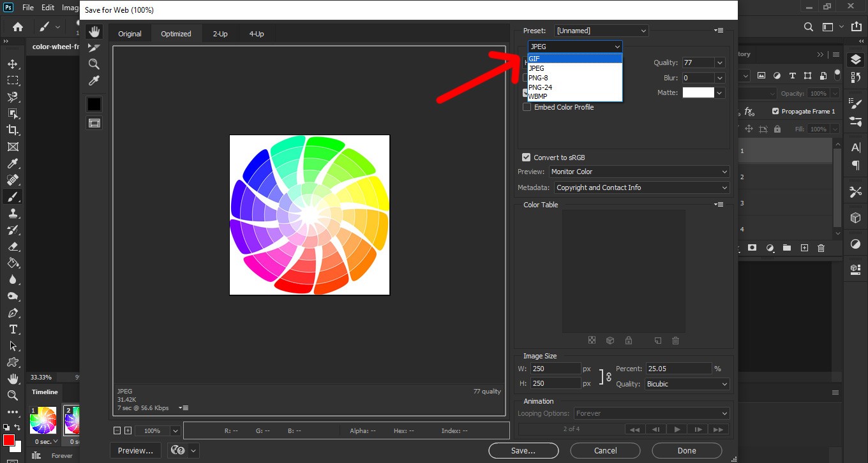The width and height of the screenshot is (868, 463).
Task: Select the Slice Select tool
Action: 94,48
